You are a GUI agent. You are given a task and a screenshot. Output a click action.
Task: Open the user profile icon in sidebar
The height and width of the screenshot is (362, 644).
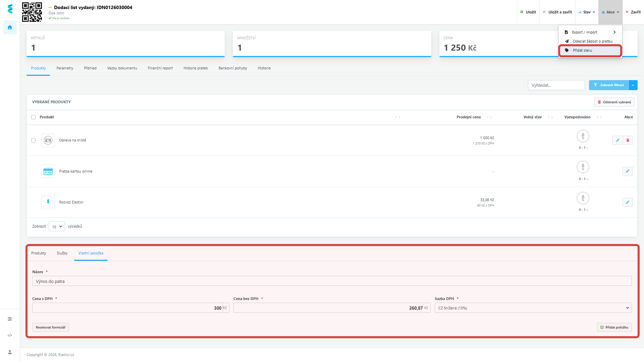tap(10, 352)
